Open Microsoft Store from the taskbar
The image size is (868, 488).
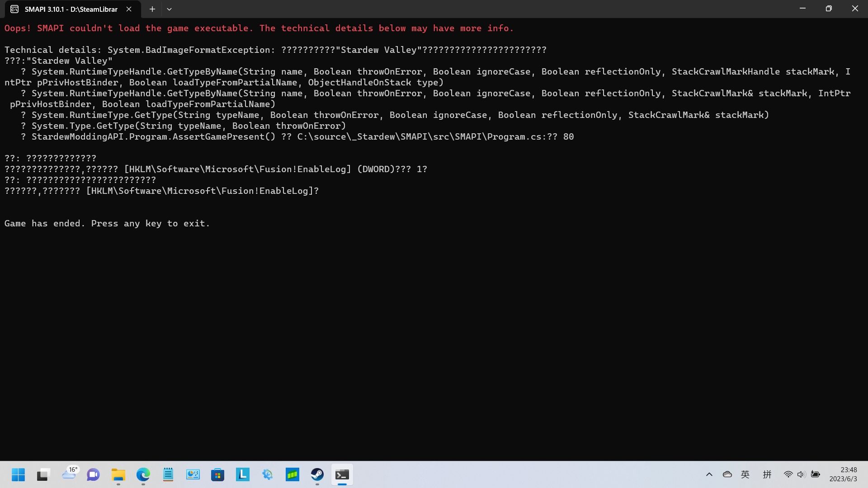pyautogui.click(x=218, y=474)
